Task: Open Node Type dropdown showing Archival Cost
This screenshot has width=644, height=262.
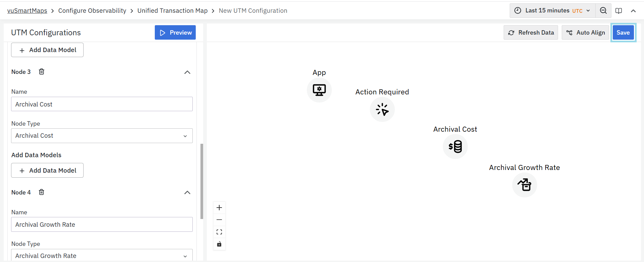Action: [102, 136]
